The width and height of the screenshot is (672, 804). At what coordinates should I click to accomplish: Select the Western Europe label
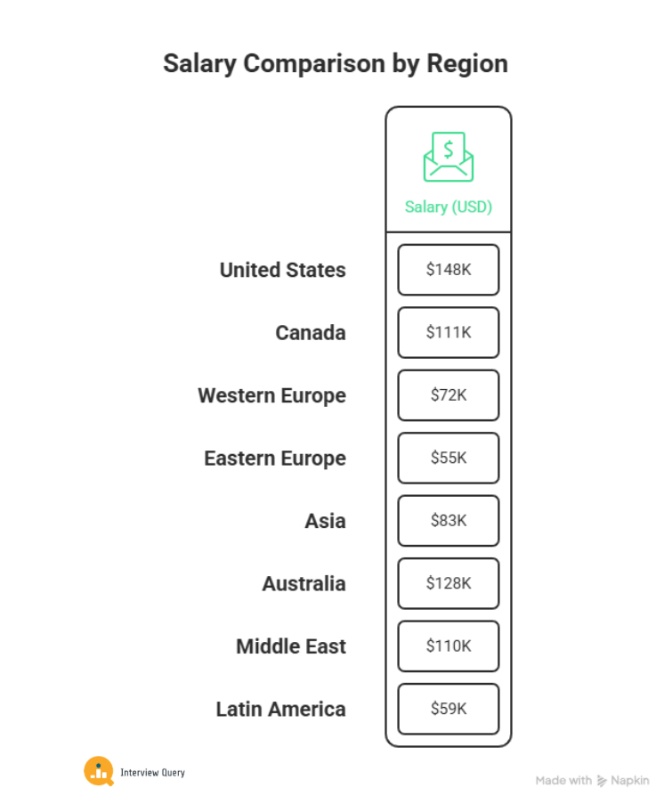click(271, 395)
